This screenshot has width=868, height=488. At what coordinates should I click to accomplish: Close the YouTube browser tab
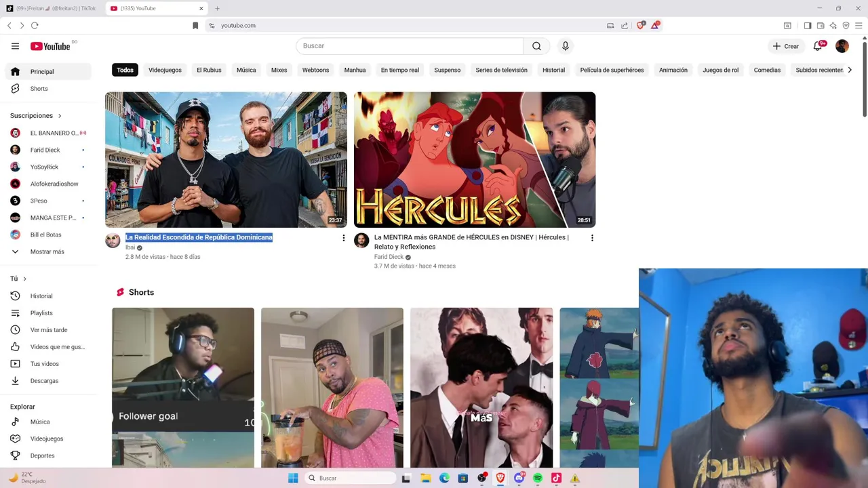click(x=201, y=8)
